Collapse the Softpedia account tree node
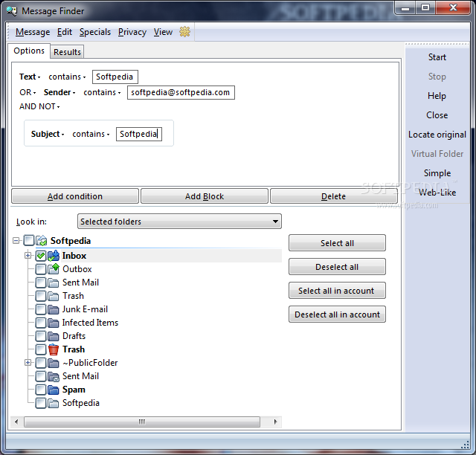The image size is (476, 455). tap(16, 241)
